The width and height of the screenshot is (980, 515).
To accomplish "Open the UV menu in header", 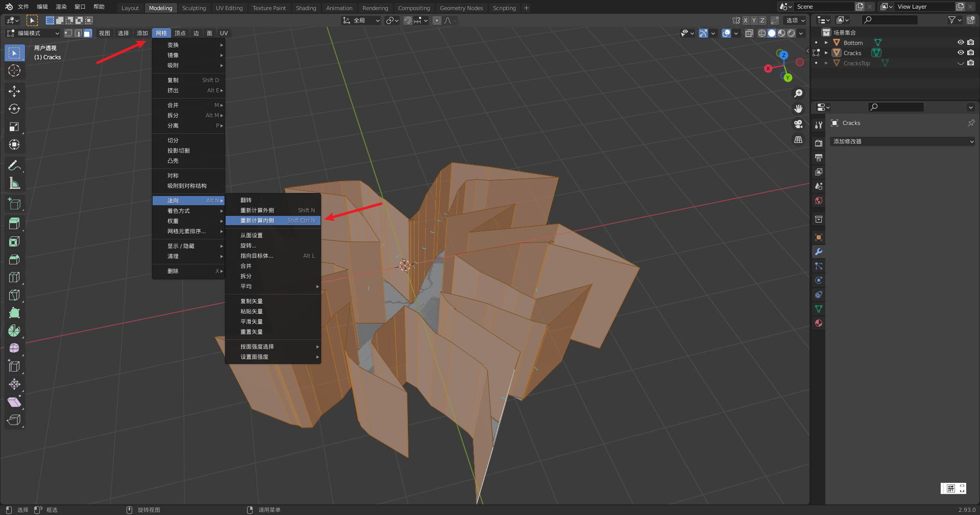I will (224, 33).
